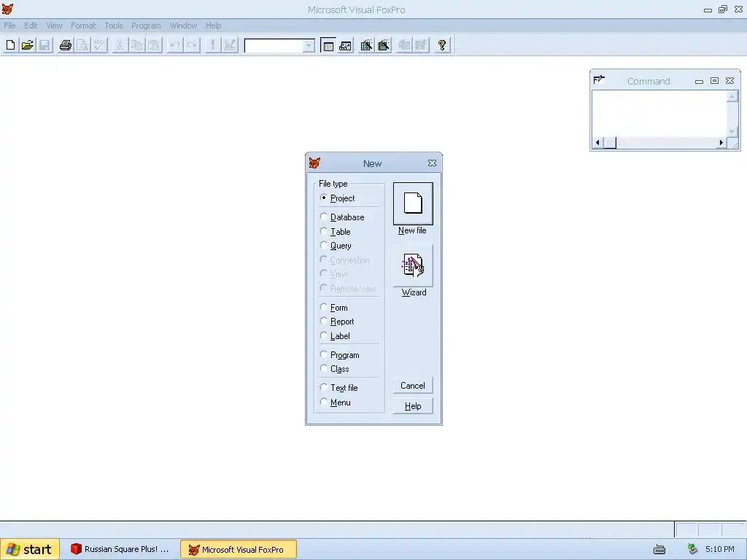Click the Paste clipboard toolbar icon
The width and height of the screenshot is (747, 560).
pyautogui.click(x=154, y=45)
